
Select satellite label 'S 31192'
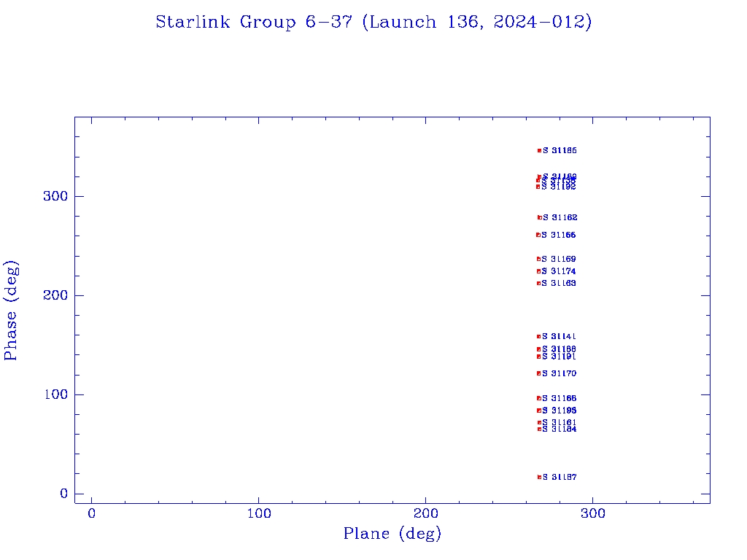pyautogui.click(x=559, y=187)
